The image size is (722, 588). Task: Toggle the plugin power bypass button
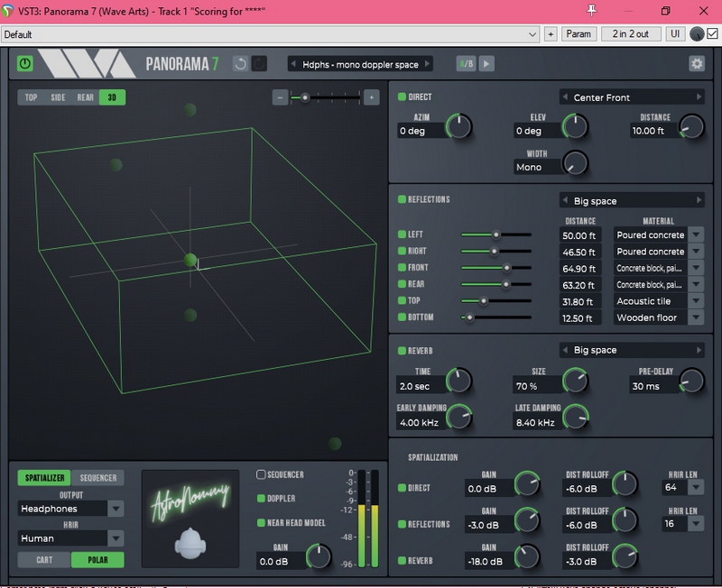tap(25, 64)
